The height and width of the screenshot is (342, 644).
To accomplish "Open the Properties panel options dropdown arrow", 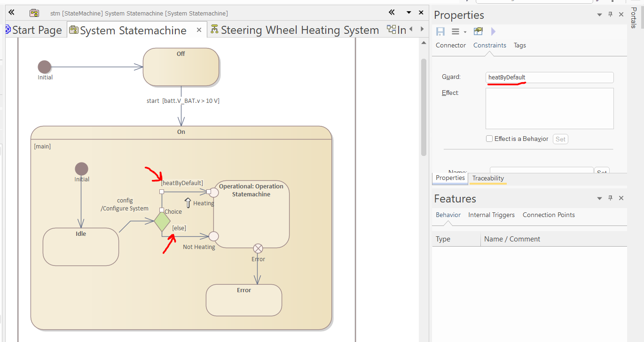I will 599,15.
